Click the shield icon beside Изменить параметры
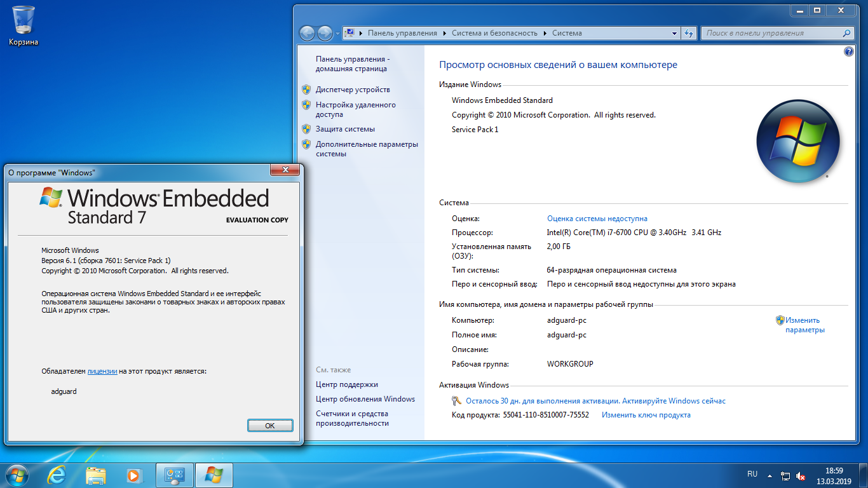868x488 pixels. pos(780,320)
